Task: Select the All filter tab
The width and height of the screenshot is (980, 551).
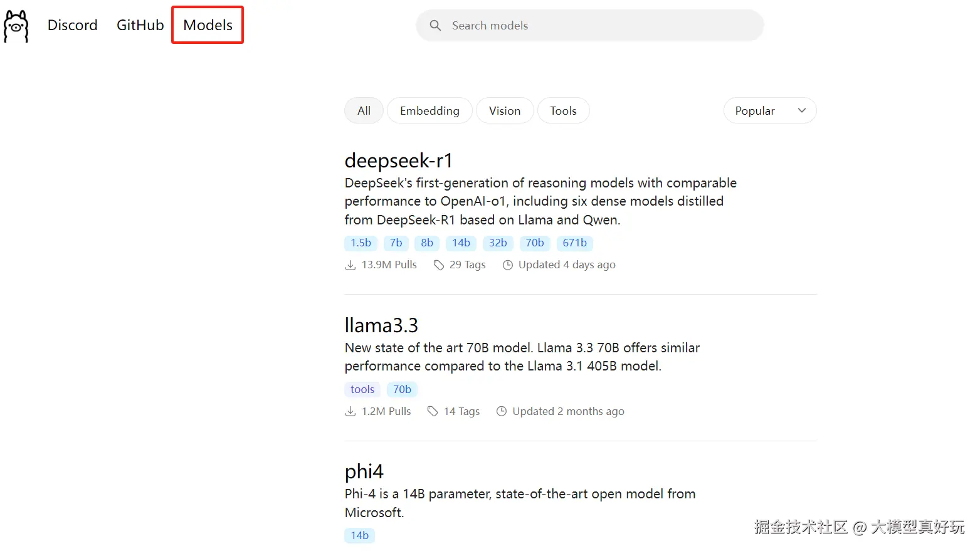Action: click(x=364, y=110)
